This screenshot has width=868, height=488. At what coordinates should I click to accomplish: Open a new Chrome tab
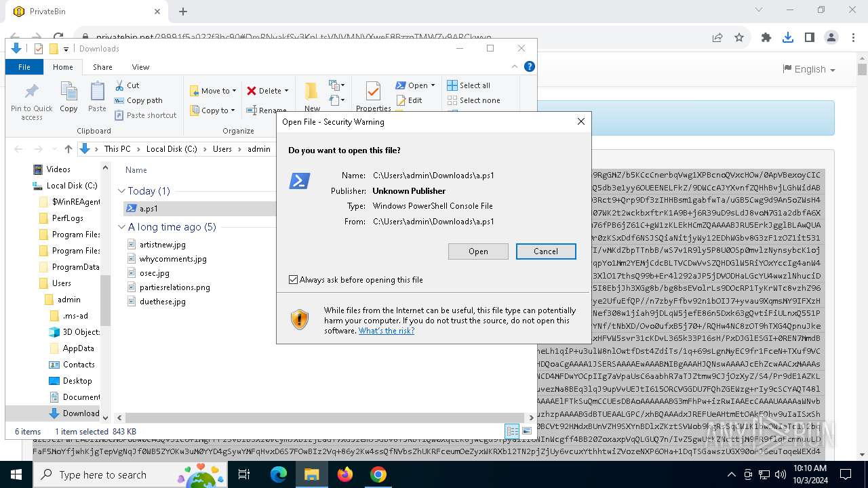[x=183, y=12]
